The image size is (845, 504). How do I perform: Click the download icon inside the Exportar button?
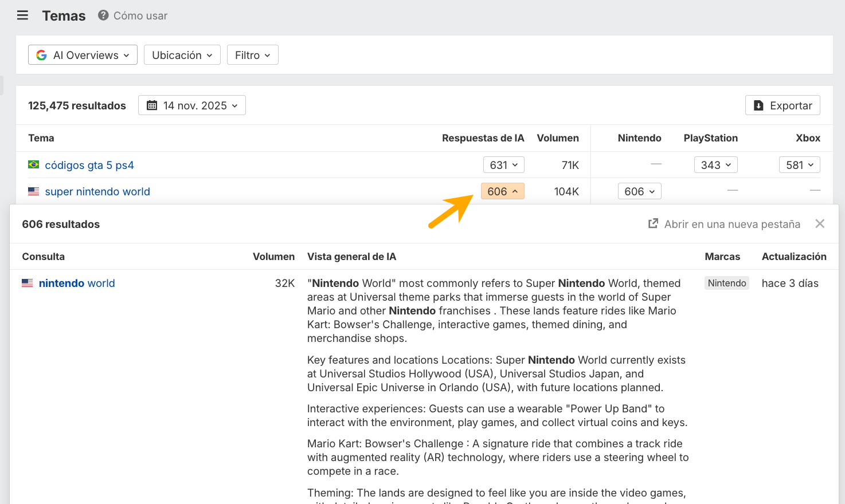pos(758,105)
